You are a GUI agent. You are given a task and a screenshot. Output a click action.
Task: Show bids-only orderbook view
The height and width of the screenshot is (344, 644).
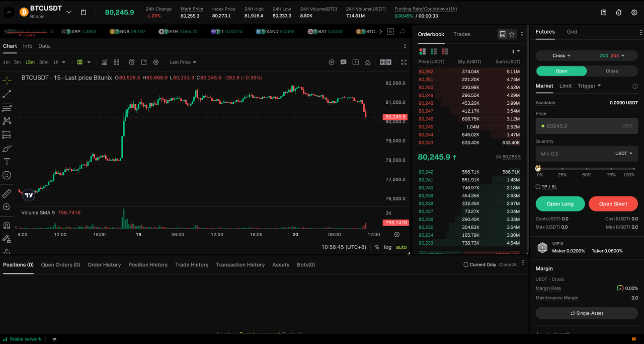tap(434, 51)
